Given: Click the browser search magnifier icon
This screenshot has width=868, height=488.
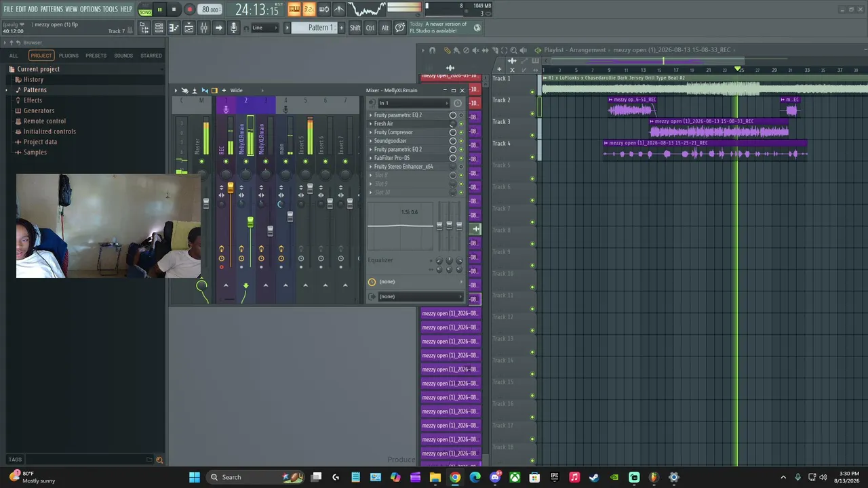Looking at the screenshot, I should point(159,460).
